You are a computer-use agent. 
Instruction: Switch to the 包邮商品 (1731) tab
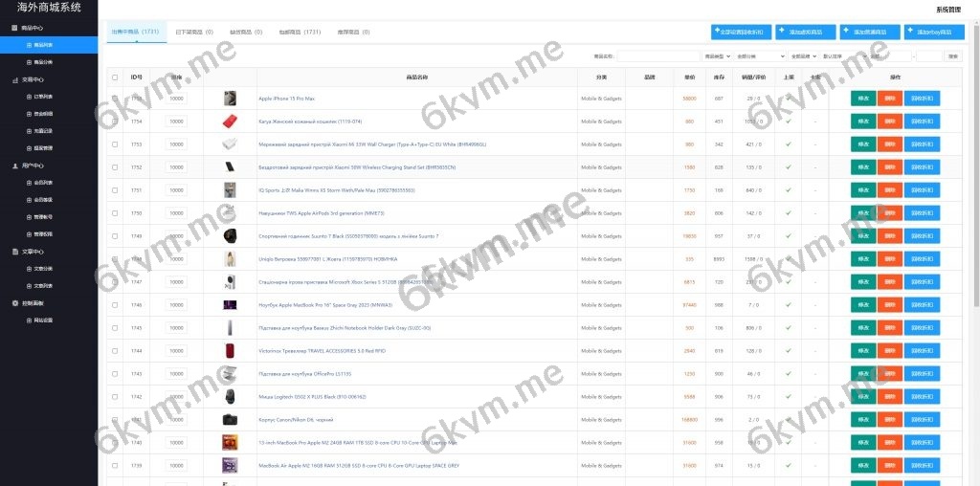[300, 32]
